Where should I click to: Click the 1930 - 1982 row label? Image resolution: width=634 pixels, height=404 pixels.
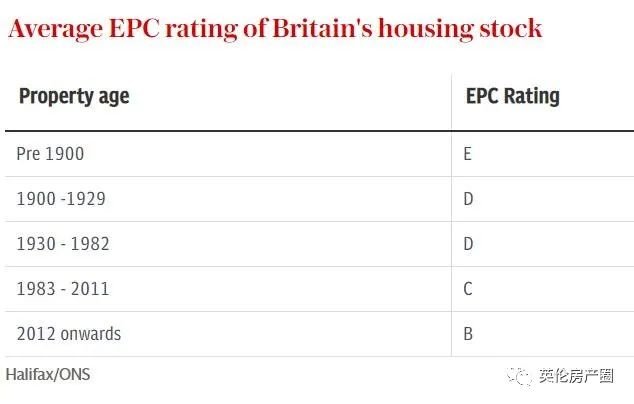pyautogui.click(x=63, y=244)
